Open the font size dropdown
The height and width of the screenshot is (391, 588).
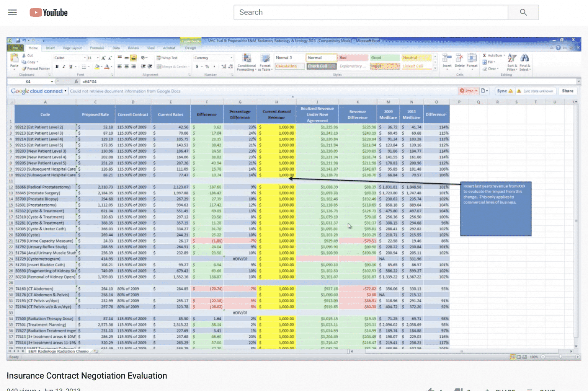97,58
